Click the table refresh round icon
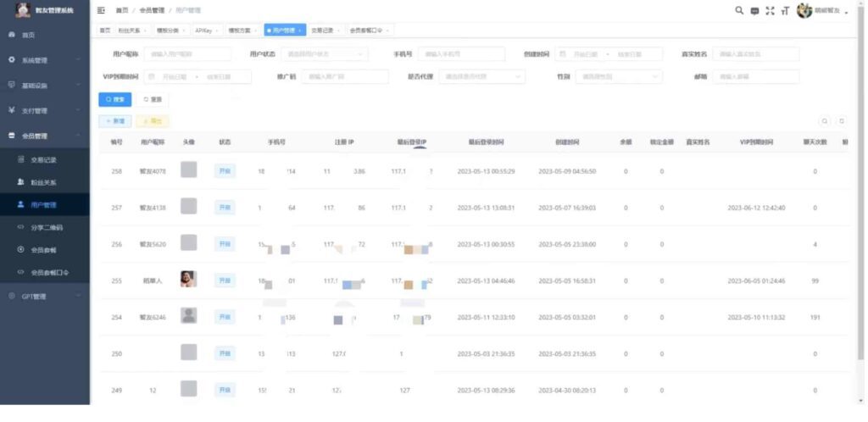868x422 pixels. (842, 121)
